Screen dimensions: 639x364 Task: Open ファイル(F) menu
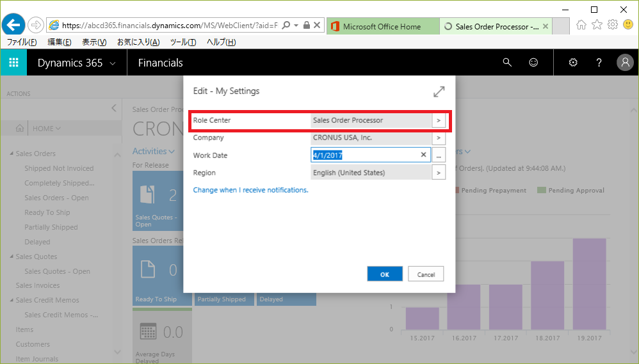coord(22,42)
